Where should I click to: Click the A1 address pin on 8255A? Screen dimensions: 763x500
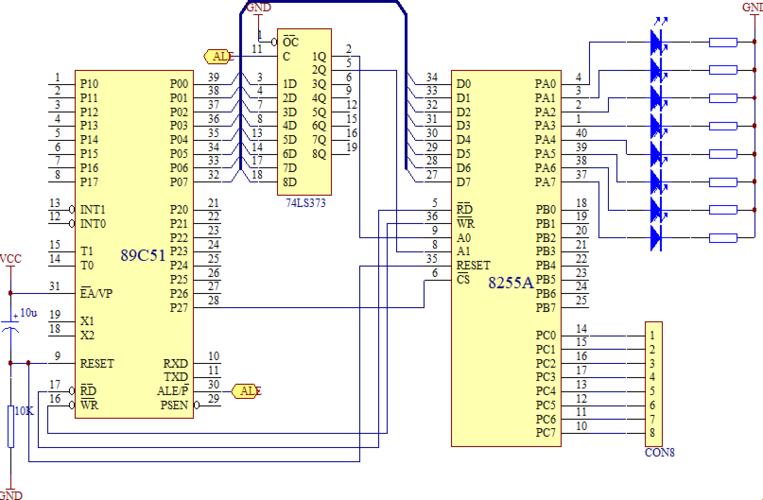pos(464,251)
